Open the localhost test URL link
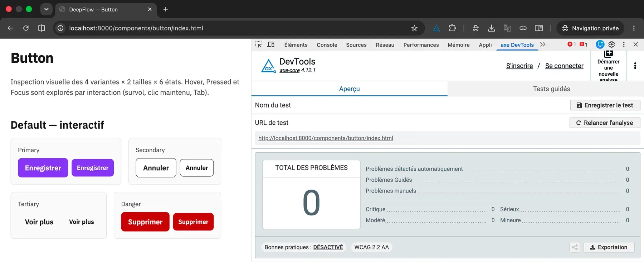Viewport: 644px width, 262px height. [326, 138]
